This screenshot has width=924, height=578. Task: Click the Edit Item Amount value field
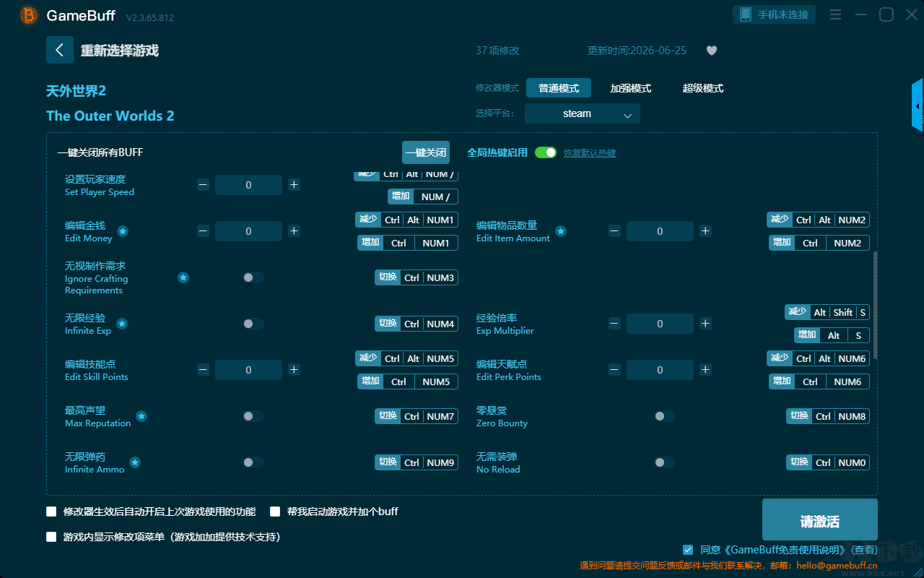point(660,231)
